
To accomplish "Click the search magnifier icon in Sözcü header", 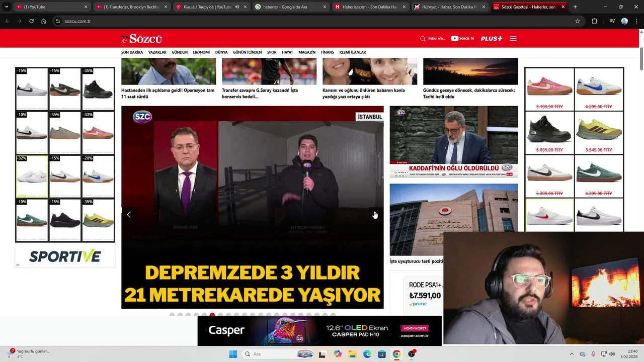I will tap(423, 39).
